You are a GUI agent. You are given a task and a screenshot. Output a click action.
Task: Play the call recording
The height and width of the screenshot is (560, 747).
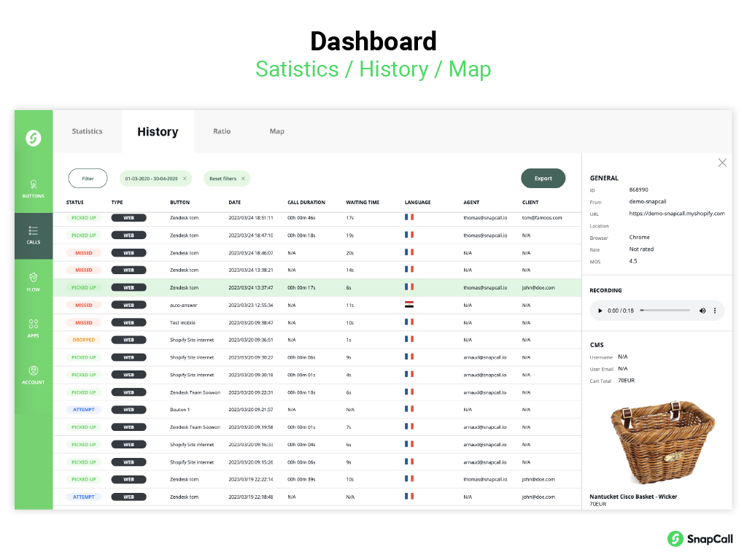click(600, 311)
